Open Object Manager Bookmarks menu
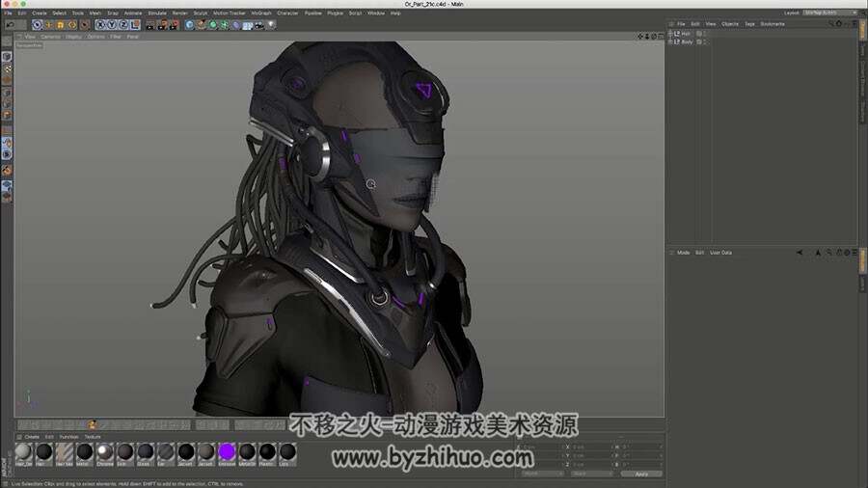 [773, 24]
